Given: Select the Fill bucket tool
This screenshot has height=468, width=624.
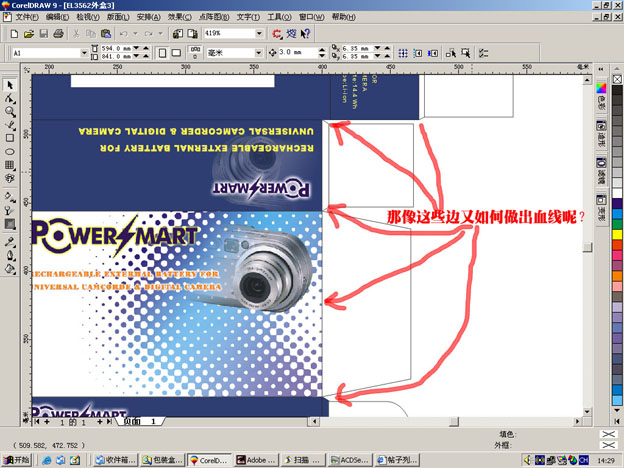Looking at the screenshot, I should (10, 269).
